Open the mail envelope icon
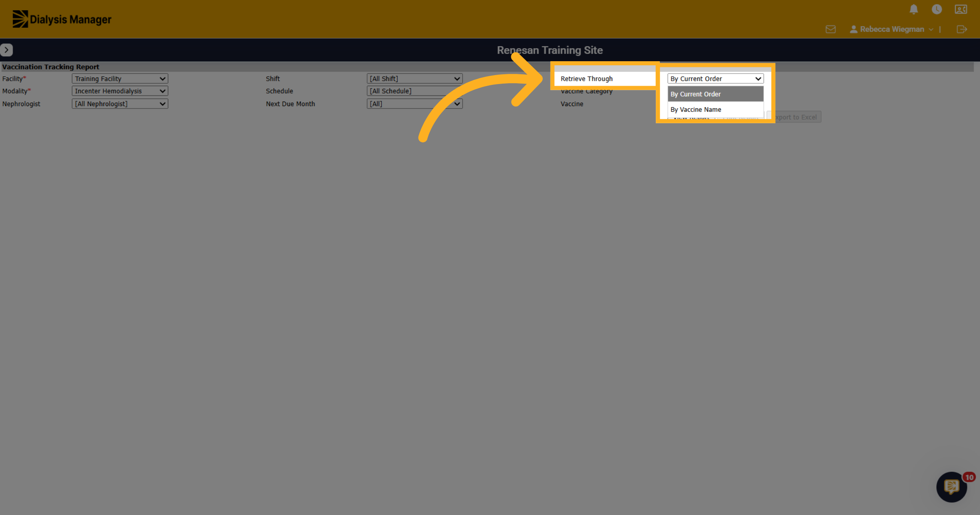Viewport: 980px width, 515px height. [831, 29]
